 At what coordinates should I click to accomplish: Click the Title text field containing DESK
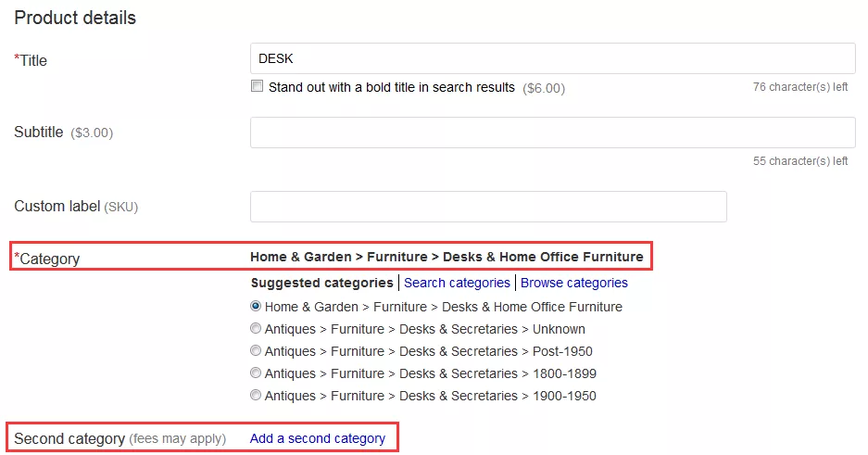[x=552, y=58]
